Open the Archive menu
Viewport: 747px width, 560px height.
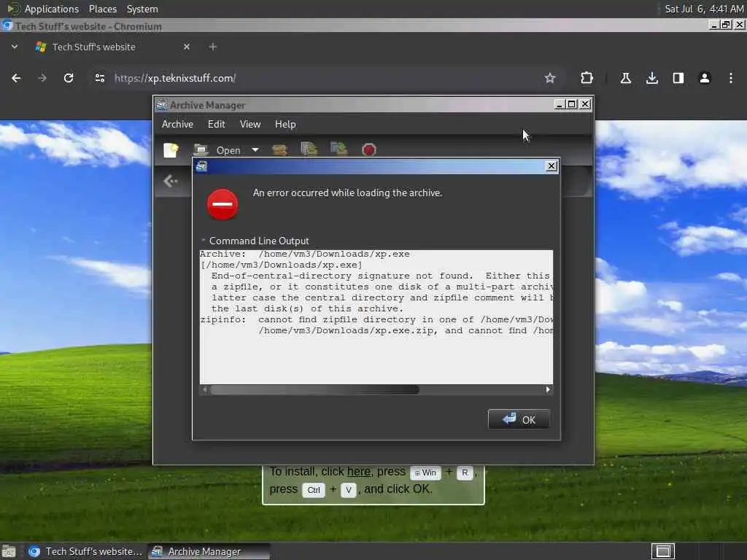[177, 124]
